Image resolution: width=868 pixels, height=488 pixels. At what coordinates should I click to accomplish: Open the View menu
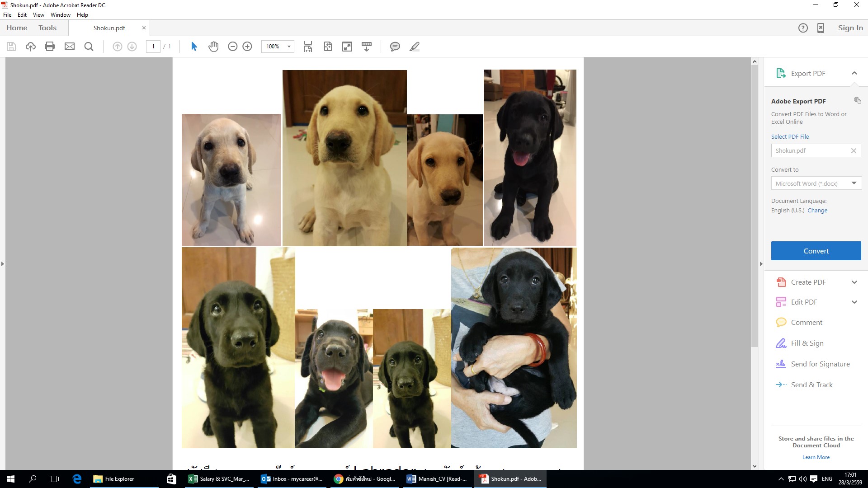point(38,15)
